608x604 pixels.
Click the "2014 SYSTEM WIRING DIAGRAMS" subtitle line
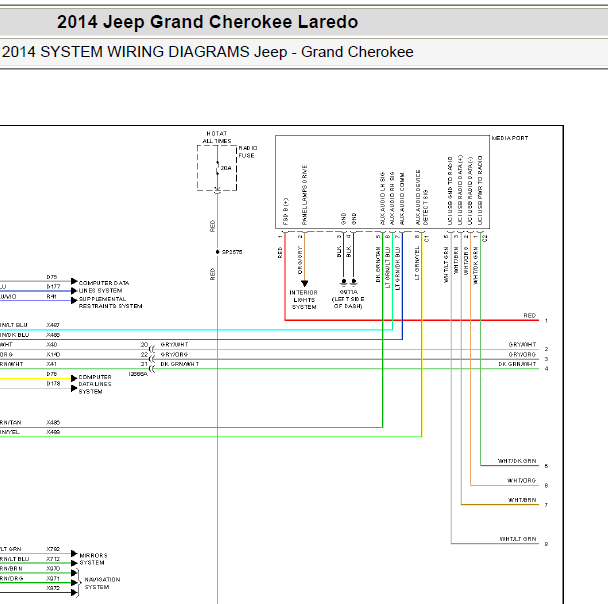207,52
